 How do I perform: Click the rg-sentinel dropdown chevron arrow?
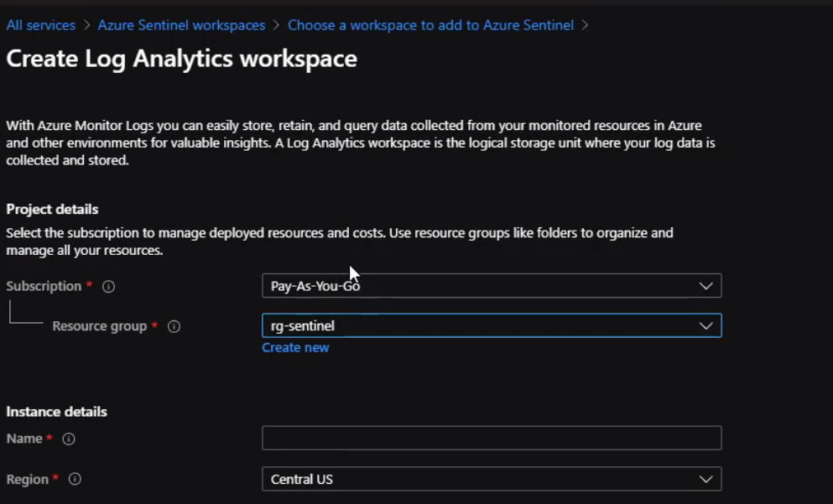pos(706,325)
